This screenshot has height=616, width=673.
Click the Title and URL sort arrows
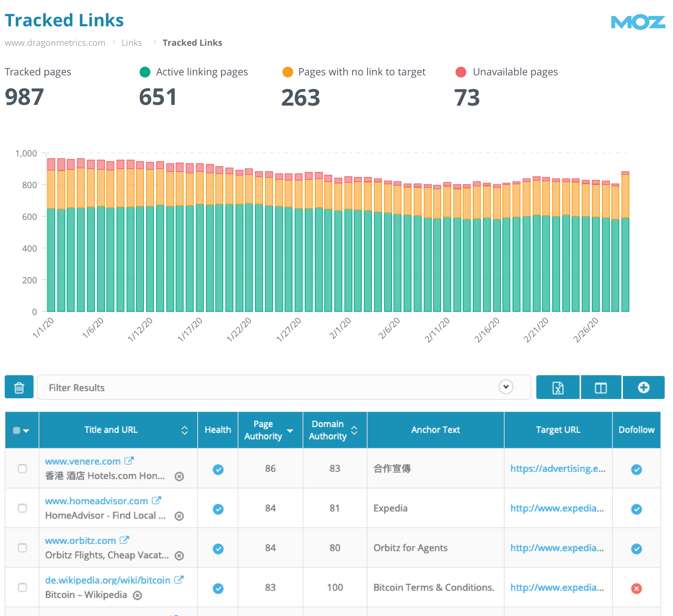[x=184, y=430]
